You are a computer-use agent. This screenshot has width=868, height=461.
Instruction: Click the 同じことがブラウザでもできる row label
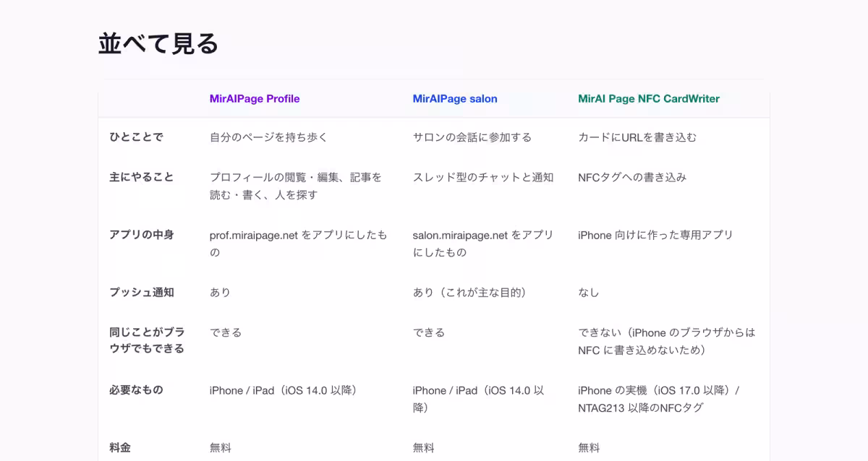147,341
